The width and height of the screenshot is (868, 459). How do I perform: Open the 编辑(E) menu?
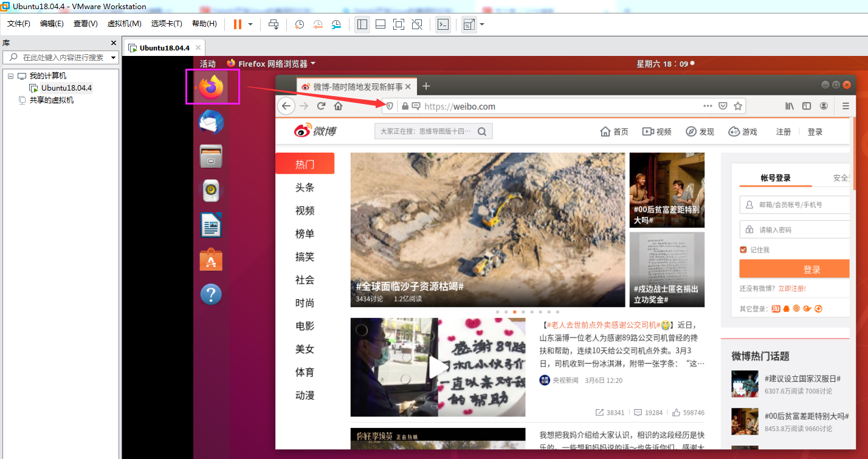[x=52, y=24]
